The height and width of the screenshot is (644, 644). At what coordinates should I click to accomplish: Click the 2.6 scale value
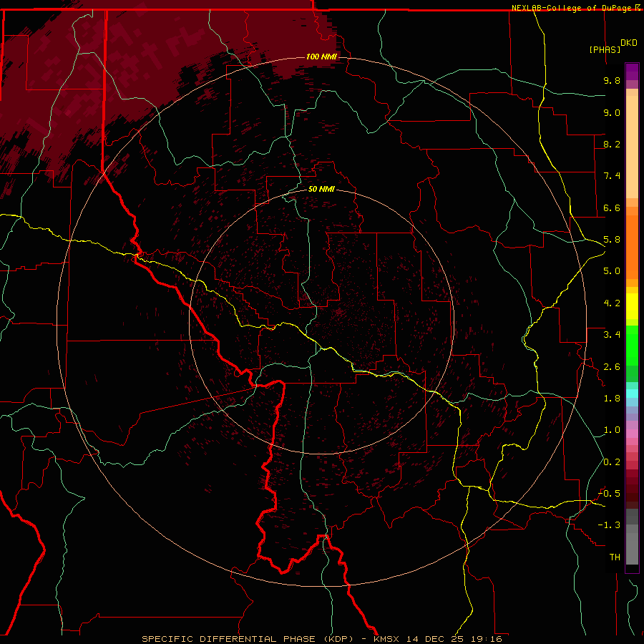coord(612,367)
